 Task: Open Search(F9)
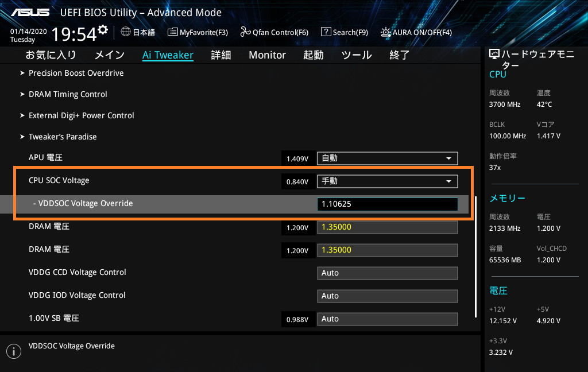(350, 32)
